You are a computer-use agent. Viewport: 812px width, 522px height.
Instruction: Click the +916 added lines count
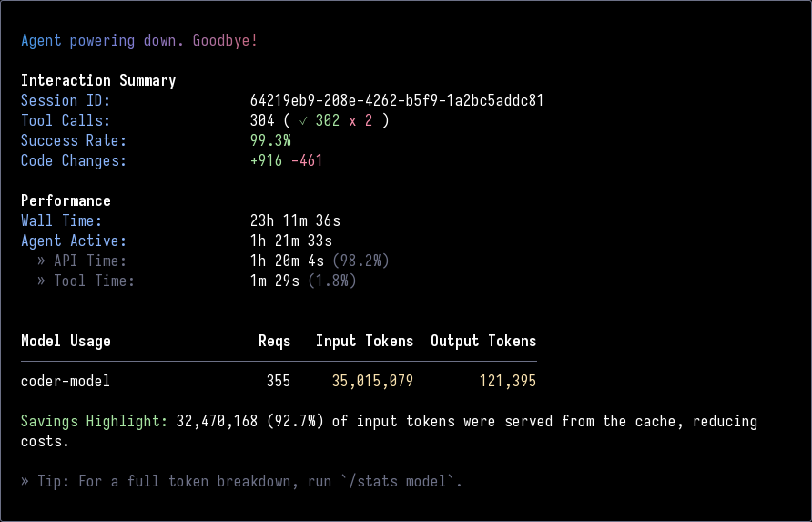click(266, 161)
